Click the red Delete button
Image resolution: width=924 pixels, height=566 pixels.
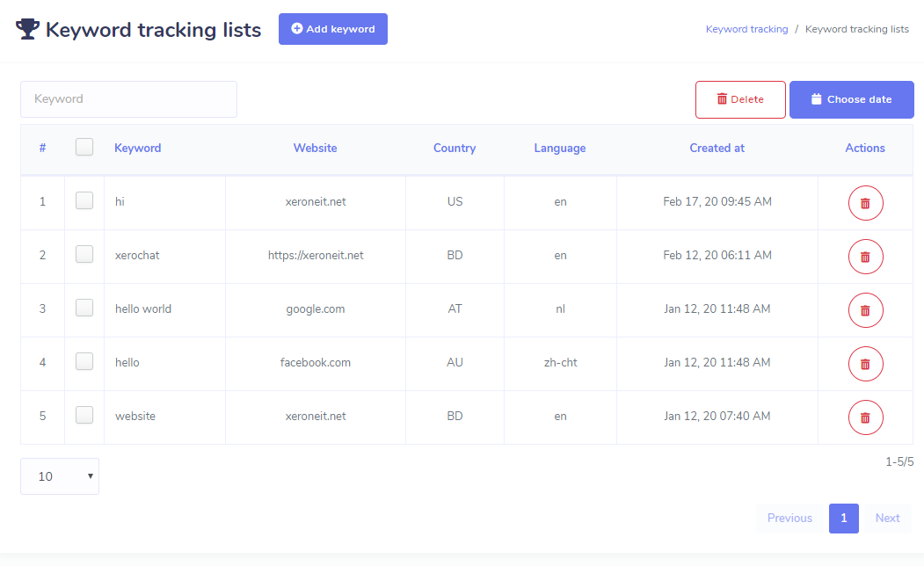click(739, 99)
